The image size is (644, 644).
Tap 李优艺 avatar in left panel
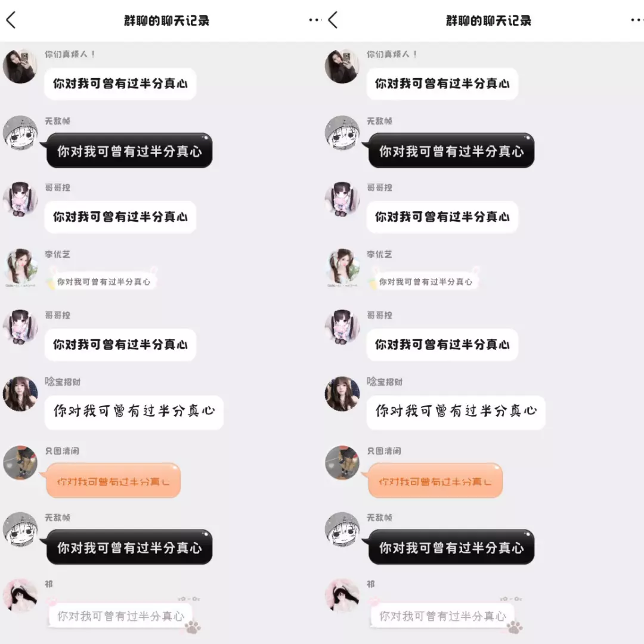[20, 266]
